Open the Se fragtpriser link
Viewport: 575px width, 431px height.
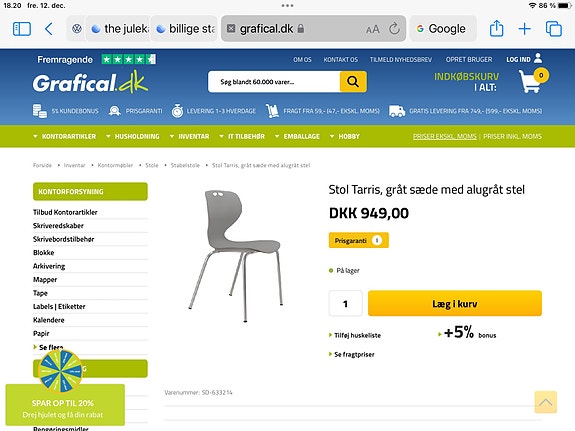[x=352, y=354]
